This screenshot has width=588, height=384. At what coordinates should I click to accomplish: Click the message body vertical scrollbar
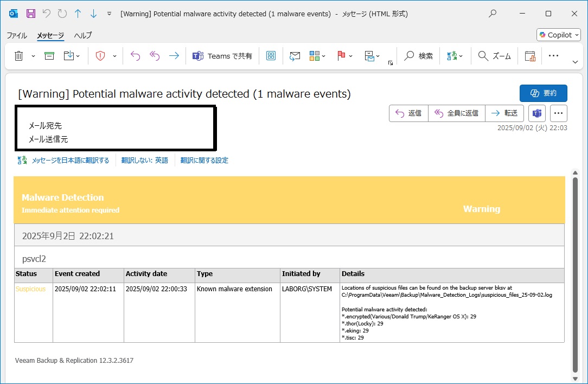click(x=575, y=271)
